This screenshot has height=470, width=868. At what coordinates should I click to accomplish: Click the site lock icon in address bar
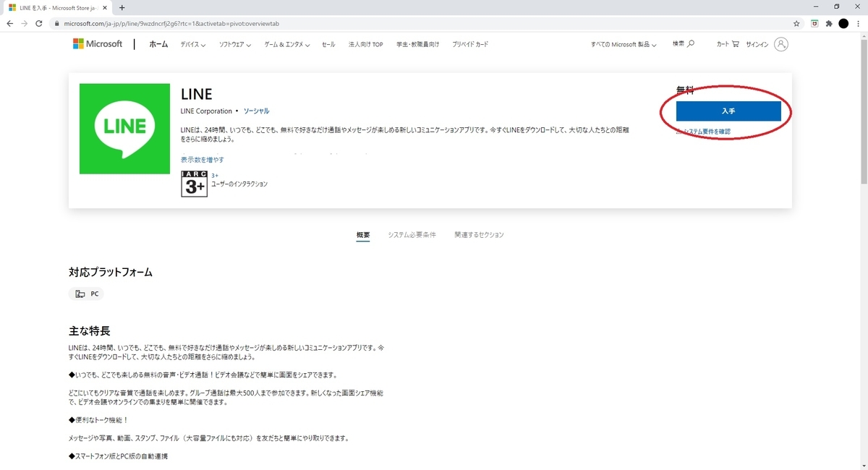(x=57, y=23)
